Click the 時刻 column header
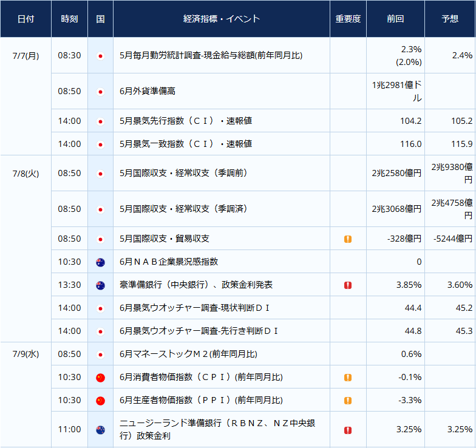Screen dimensions: 476x448 (69, 19)
